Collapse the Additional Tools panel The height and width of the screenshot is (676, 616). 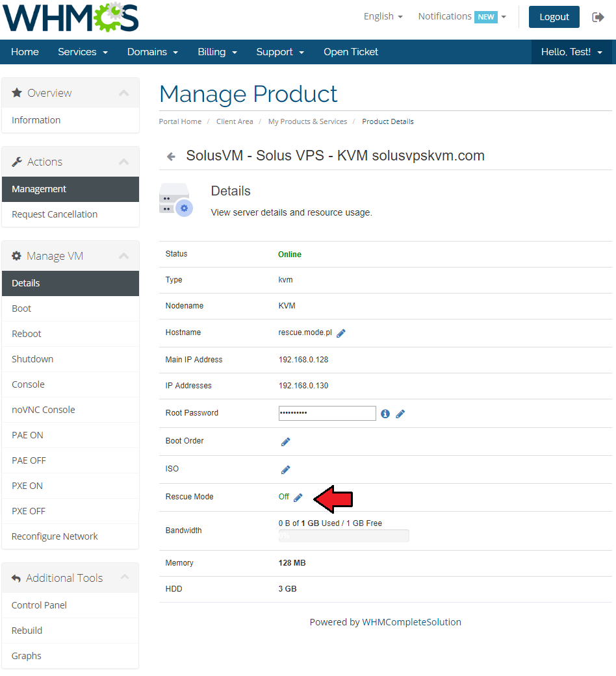[x=125, y=577]
